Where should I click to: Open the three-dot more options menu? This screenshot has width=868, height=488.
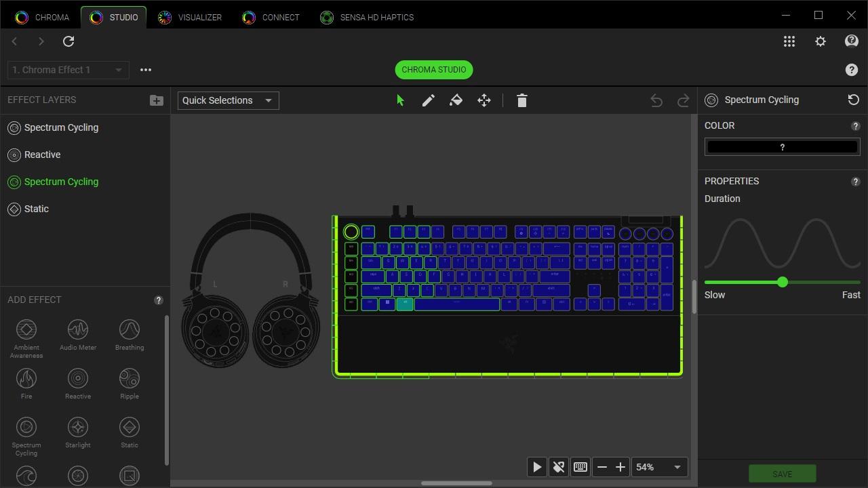[146, 70]
